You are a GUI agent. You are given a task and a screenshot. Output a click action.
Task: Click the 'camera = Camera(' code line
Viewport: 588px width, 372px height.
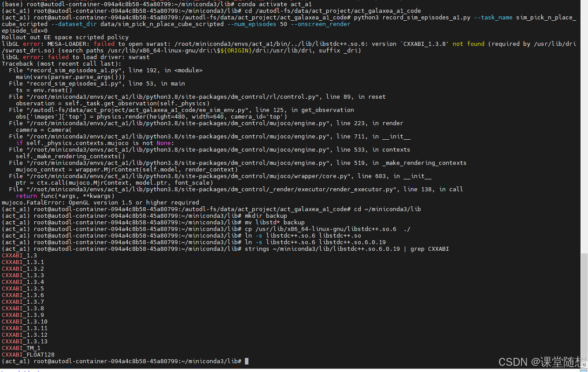point(44,130)
